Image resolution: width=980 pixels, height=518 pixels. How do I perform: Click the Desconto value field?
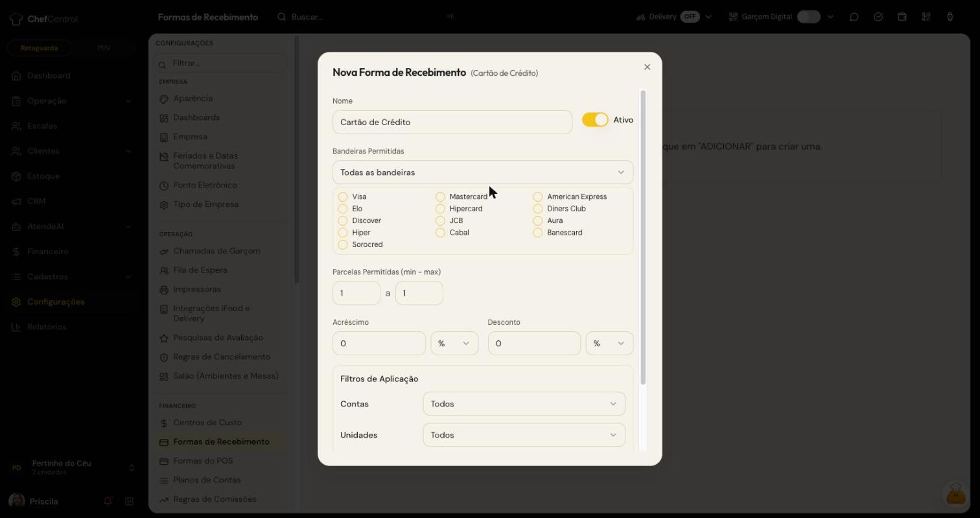(534, 344)
